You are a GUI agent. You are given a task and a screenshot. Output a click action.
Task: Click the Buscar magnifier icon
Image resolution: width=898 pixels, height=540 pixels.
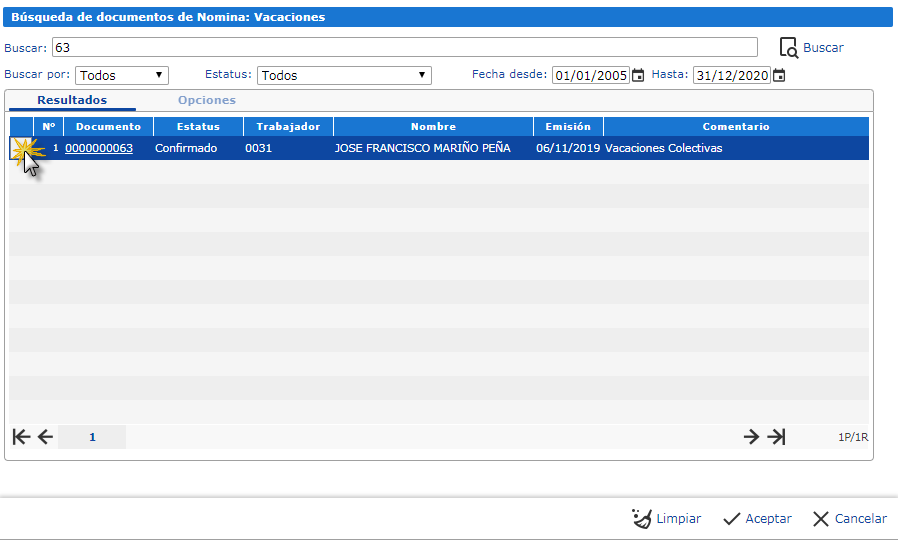click(788, 47)
